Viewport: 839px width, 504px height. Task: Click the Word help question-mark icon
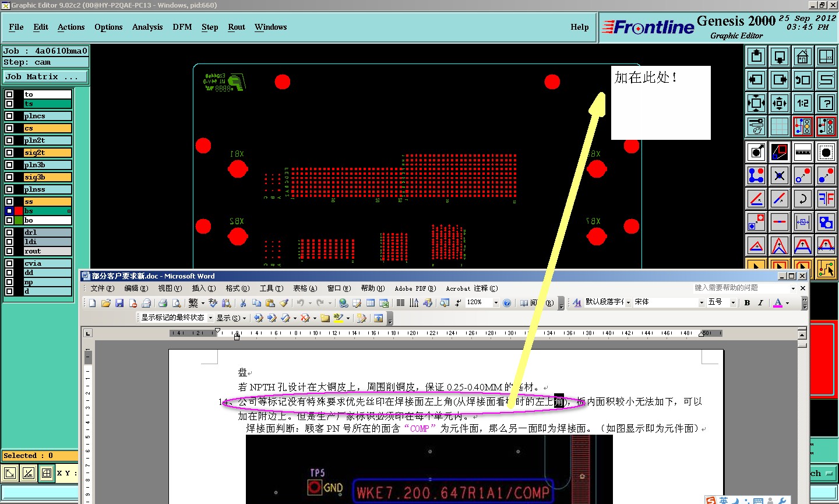click(507, 303)
